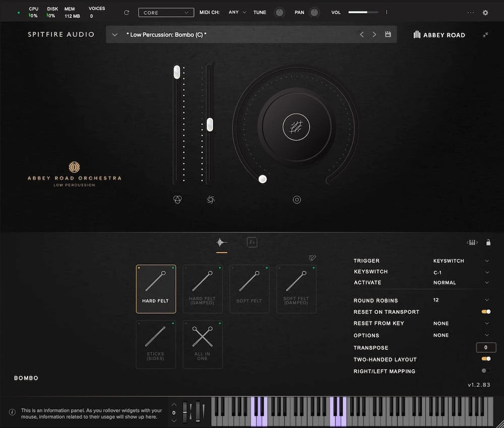Click the save preset floppy disk icon
Image resolution: width=504 pixels, height=428 pixels.
pyautogui.click(x=388, y=34)
